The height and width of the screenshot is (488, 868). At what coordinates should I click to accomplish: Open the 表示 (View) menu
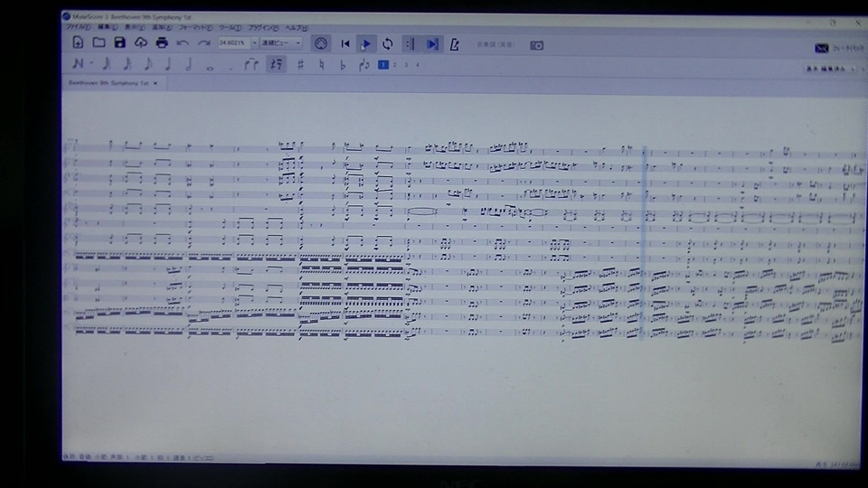pos(134,27)
